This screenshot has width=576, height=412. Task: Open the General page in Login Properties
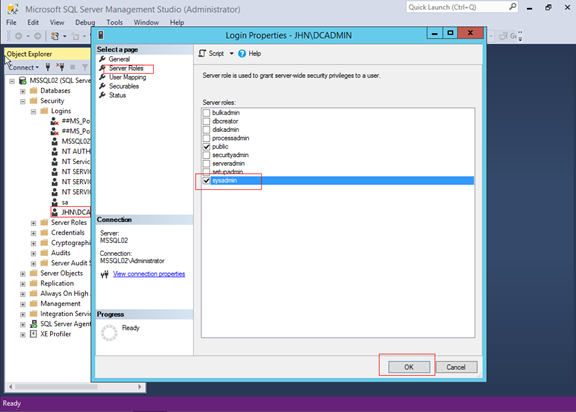coord(119,59)
